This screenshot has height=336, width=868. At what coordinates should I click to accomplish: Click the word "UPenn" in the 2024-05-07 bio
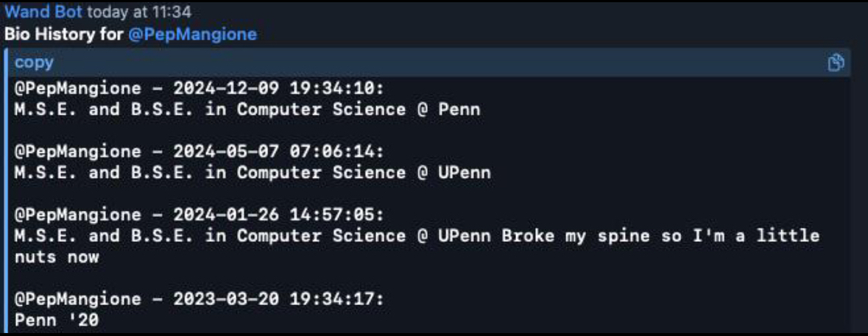[465, 173]
